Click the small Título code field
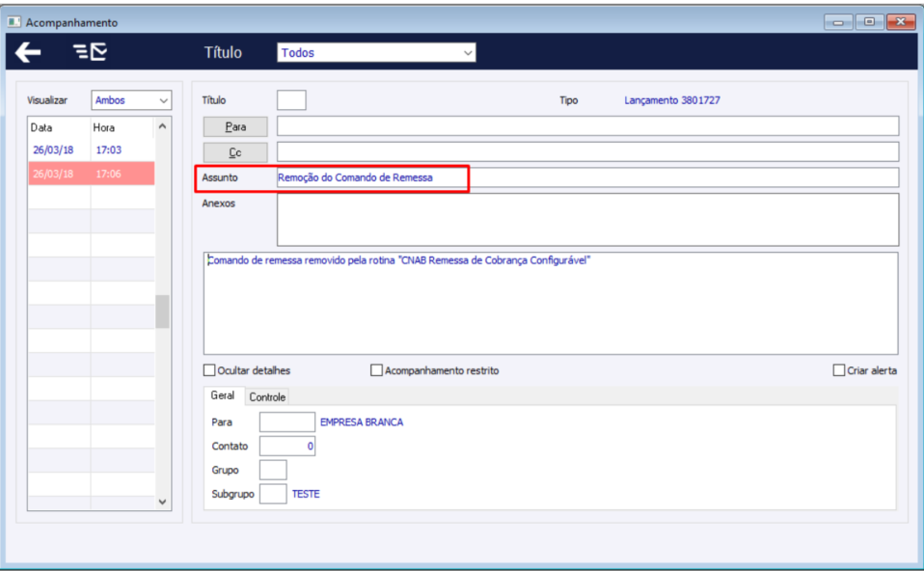 tap(291, 100)
